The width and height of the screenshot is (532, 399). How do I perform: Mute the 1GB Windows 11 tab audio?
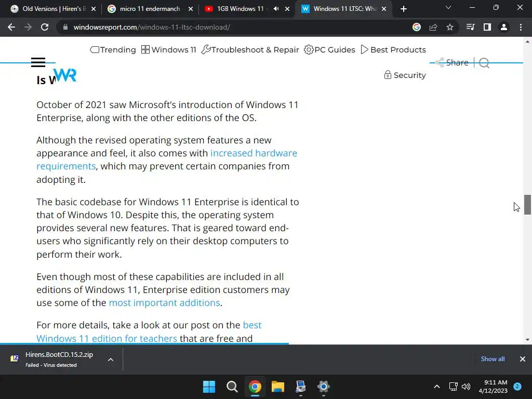coord(276,9)
